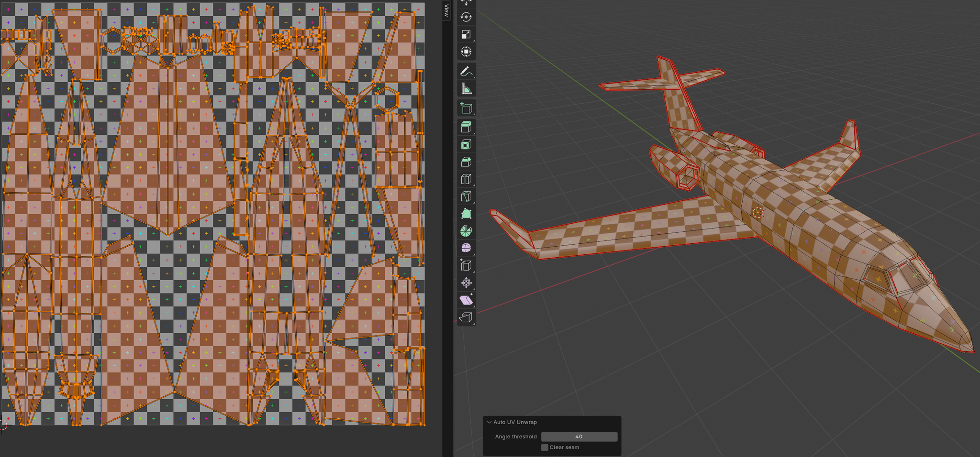
Task: Select the Move tool
Action: click(x=467, y=3)
